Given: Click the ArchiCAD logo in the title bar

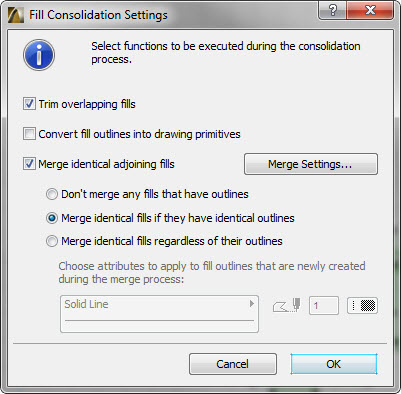Looking at the screenshot, I should click(x=16, y=15).
